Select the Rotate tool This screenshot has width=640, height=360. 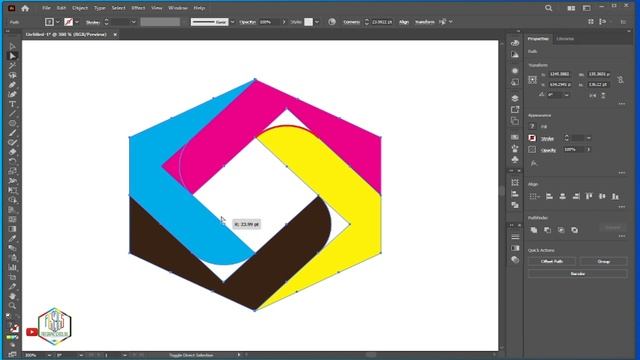[13, 161]
